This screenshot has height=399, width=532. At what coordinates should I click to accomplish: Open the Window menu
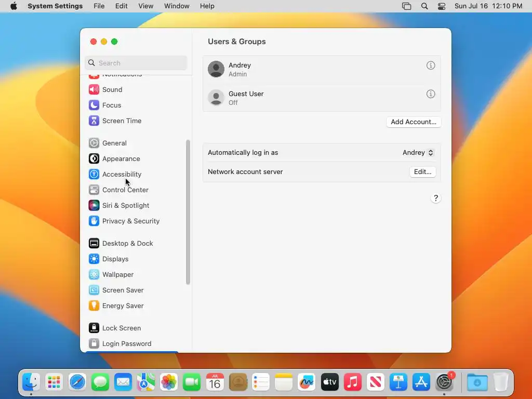177,6
